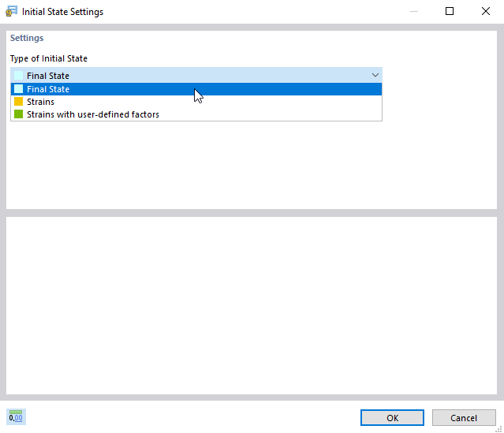
Task: Click the decimal places icon at bottom left
Action: pos(16,417)
